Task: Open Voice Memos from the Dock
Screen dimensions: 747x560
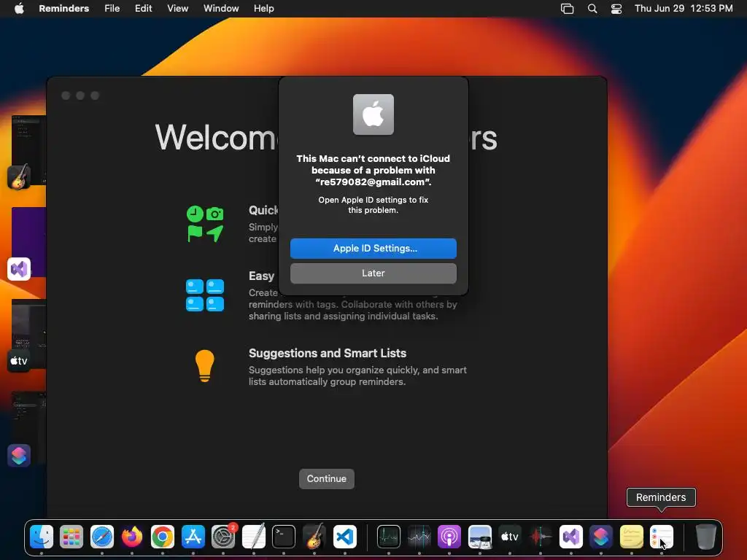Action: [x=541, y=537]
